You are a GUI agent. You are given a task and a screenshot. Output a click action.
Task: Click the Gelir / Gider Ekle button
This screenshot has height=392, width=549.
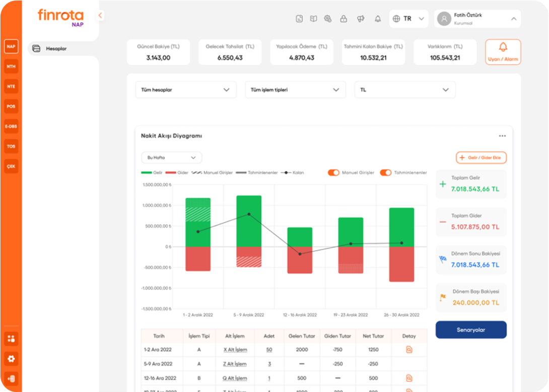click(x=482, y=157)
